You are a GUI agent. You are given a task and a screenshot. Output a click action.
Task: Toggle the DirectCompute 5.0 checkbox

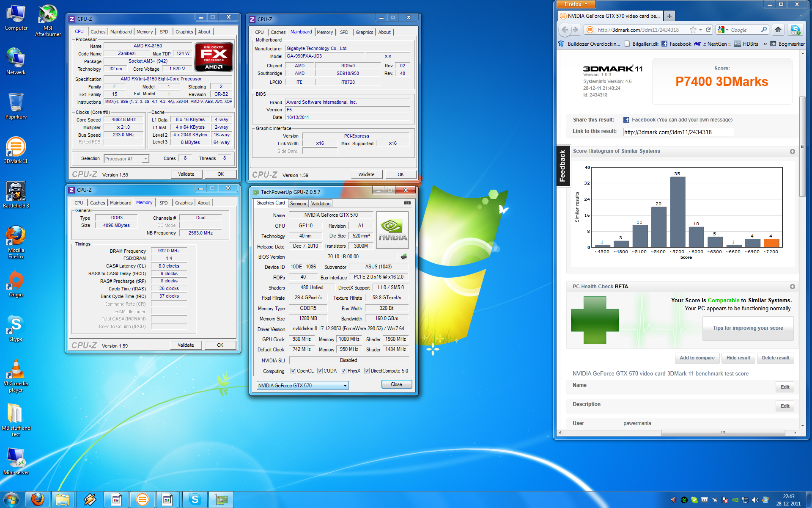click(367, 371)
